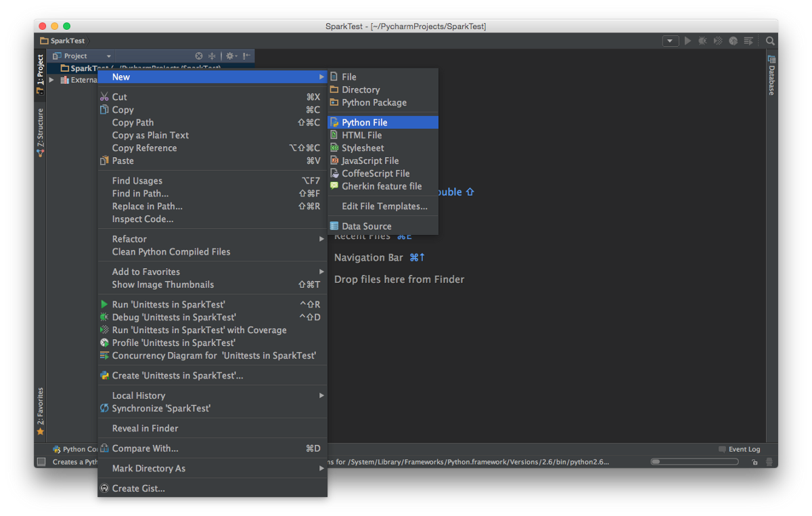This screenshot has width=812, height=516.
Task: Open Concurrency Diagram for Unittests entry
Action: click(212, 356)
